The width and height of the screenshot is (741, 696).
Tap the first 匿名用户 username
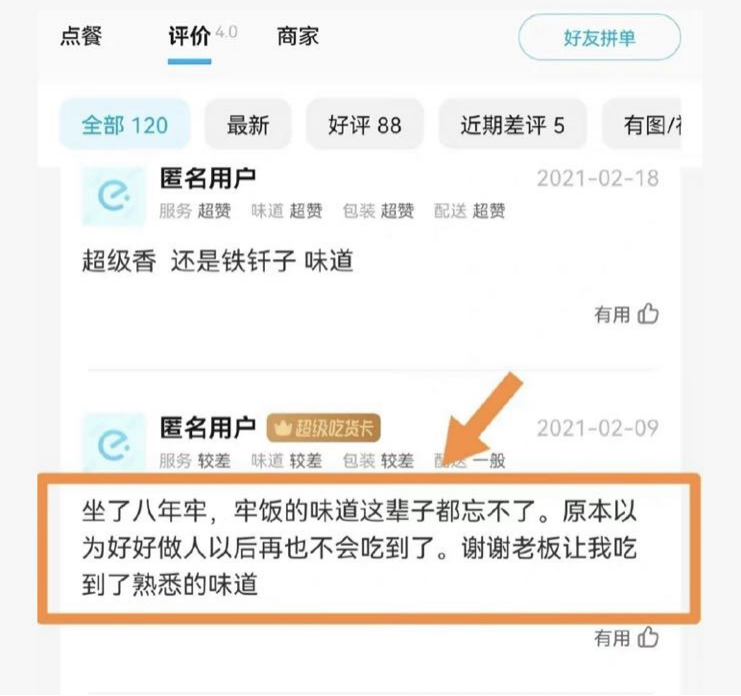click(208, 178)
